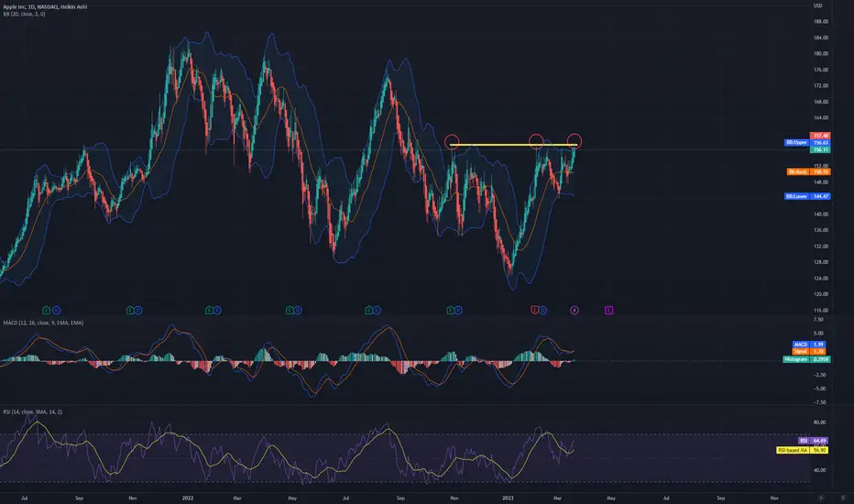
Task: Click the RSI (14, close, SMA, 14, 2) legend
Action: [x=33, y=412]
